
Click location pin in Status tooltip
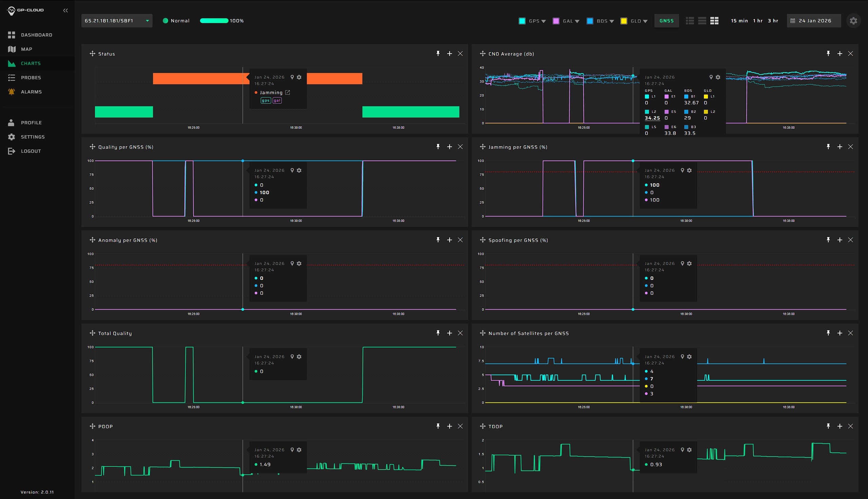point(292,77)
